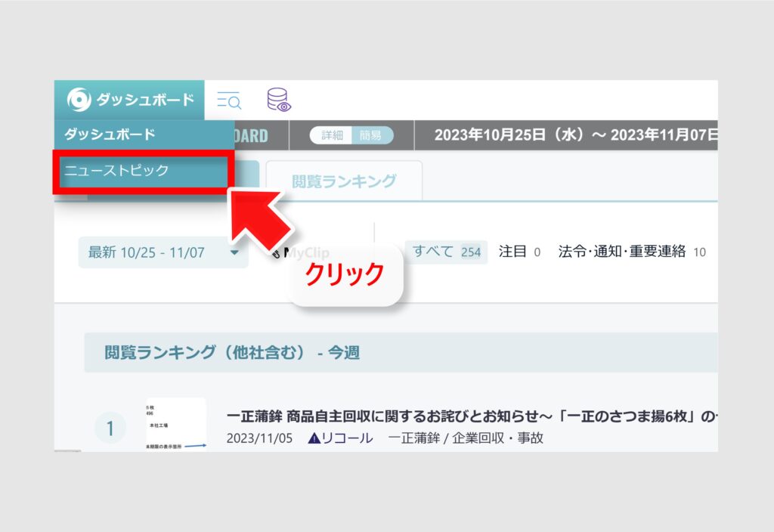The image size is (774, 532).
Task: Open the thumbnail of the top-ranked article
Action: pos(176,425)
